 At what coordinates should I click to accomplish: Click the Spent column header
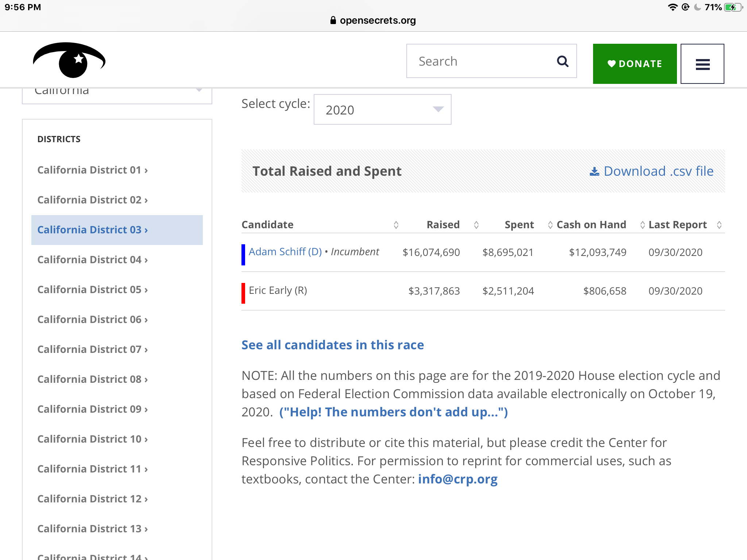click(519, 225)
